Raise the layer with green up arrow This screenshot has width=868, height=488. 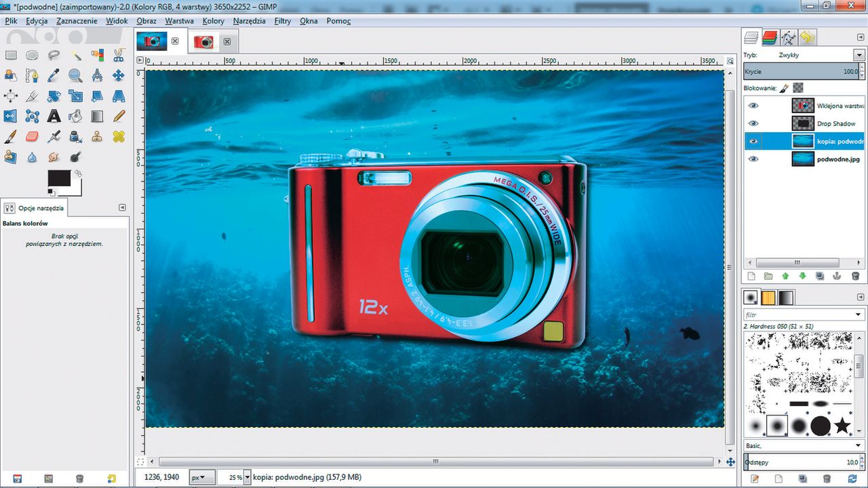[785, 277]
